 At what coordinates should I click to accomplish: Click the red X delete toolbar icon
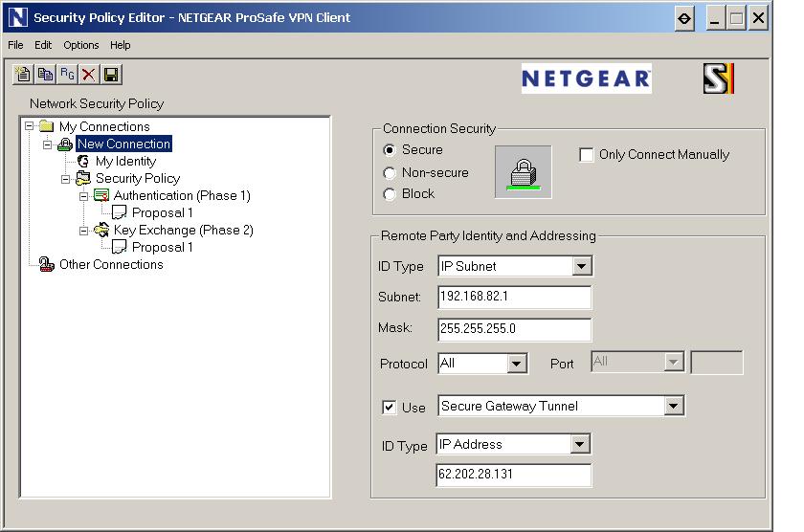89,75
